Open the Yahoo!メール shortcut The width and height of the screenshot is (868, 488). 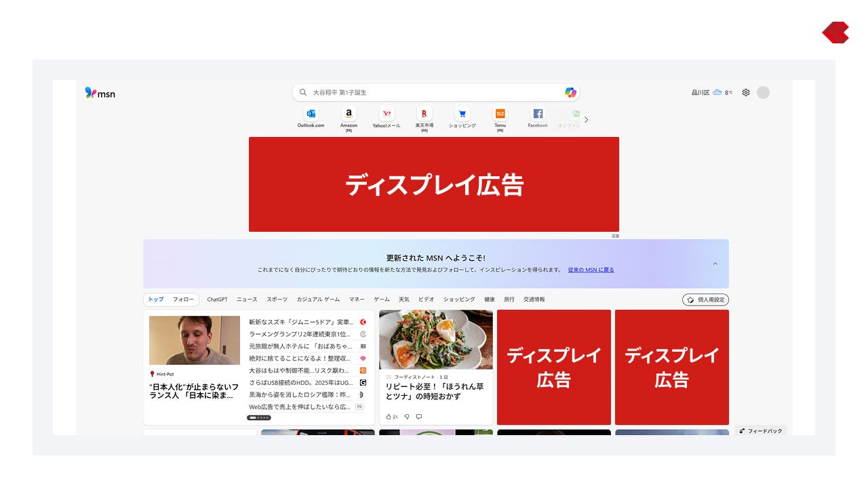pos(387,117)
